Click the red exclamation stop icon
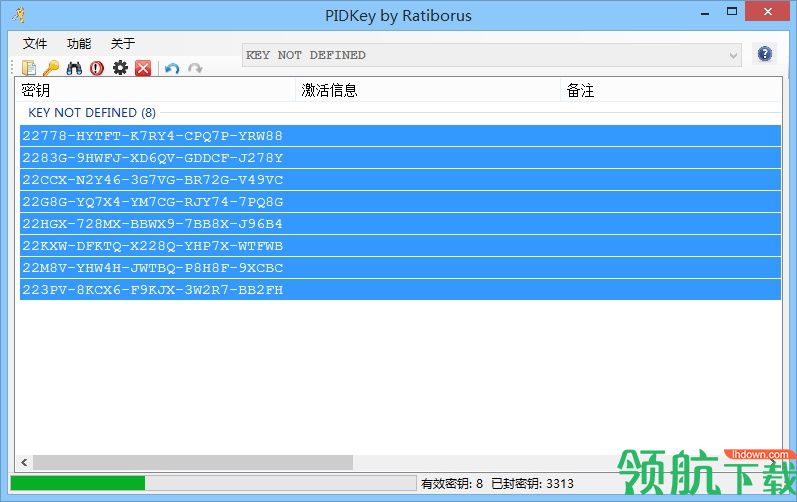797x502 pixels. pos(97,68)
